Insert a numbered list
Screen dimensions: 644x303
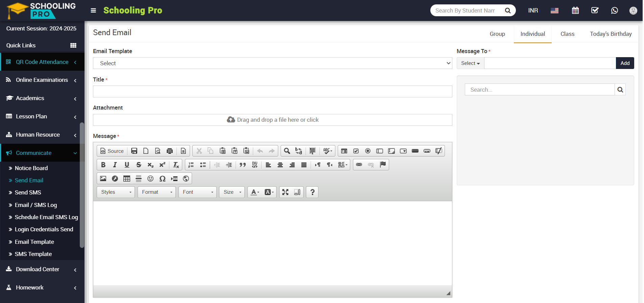point(191,165)
